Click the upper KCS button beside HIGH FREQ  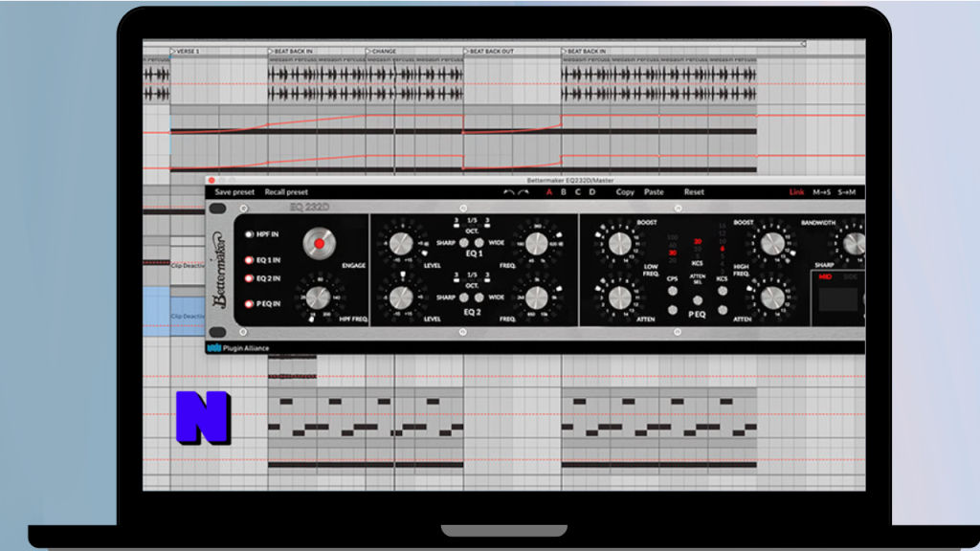point(723,291)
